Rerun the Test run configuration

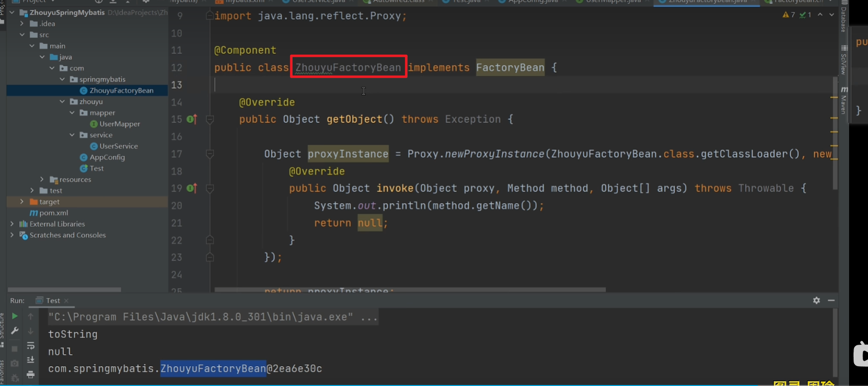tap(14, 316)
